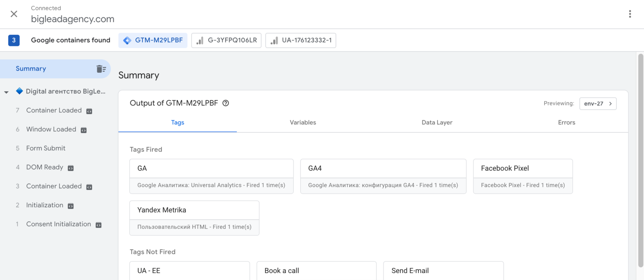This screenshot has width=644, height=280.
Task: Click the API icon beside event 7 Container Loaded
Action: pyautogui.click(x=89, y=111)
